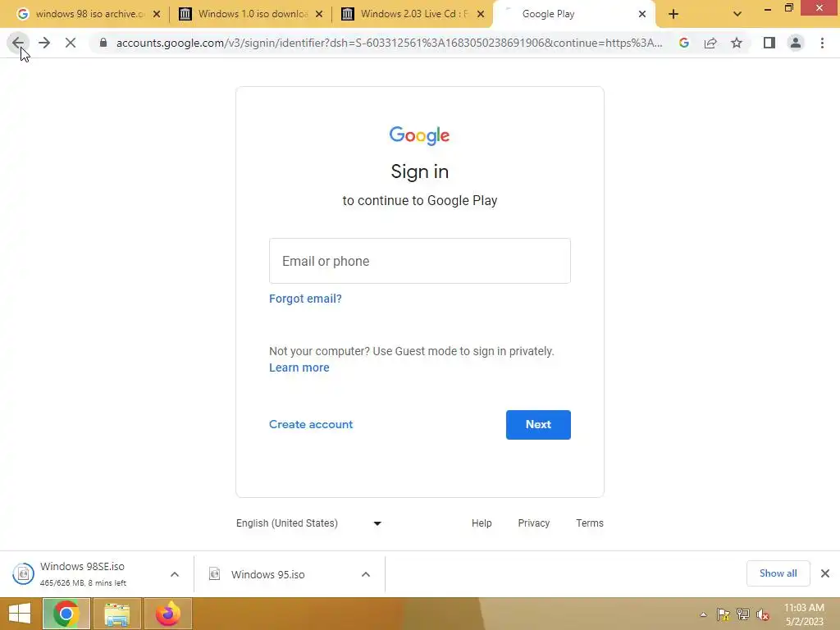Open the tab search dropdown
The height and width of the screenshot is (630, 840).
click(737, 15)
